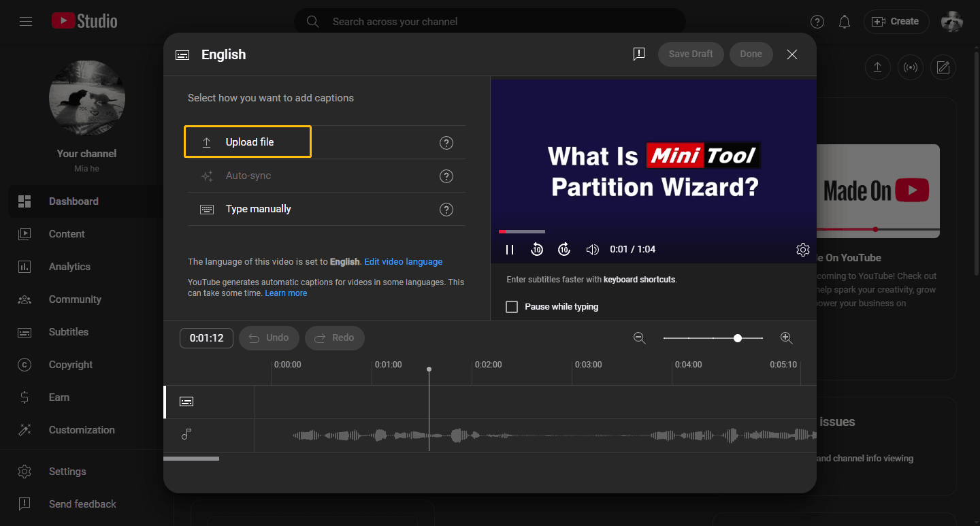Click the Undo button

tap(269, 338)
